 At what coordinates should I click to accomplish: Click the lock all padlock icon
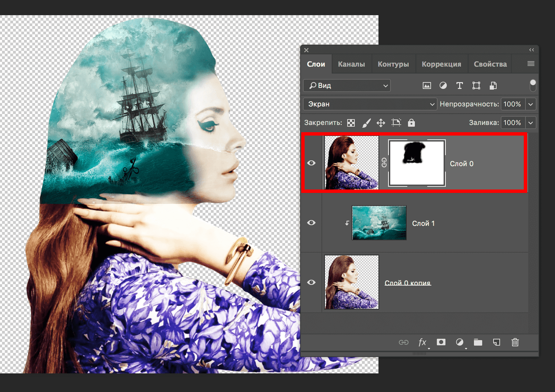pyautogui.click(x=411, y=123)
